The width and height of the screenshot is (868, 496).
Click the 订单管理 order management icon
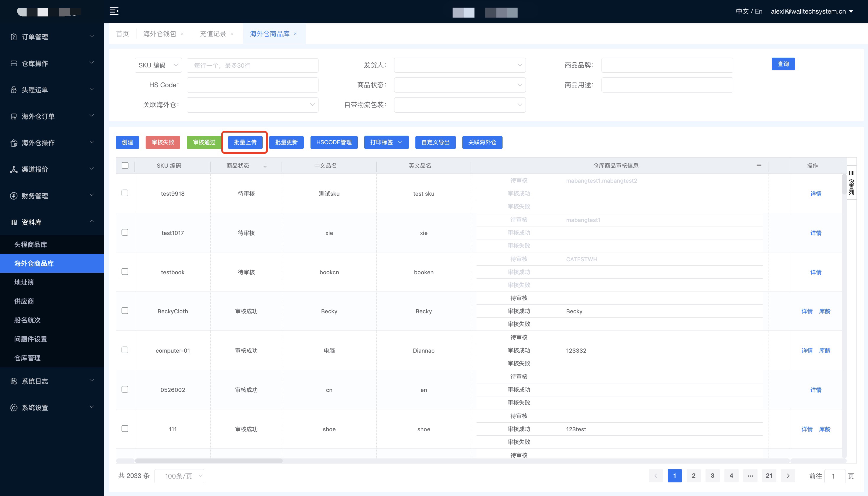point(14,37)
